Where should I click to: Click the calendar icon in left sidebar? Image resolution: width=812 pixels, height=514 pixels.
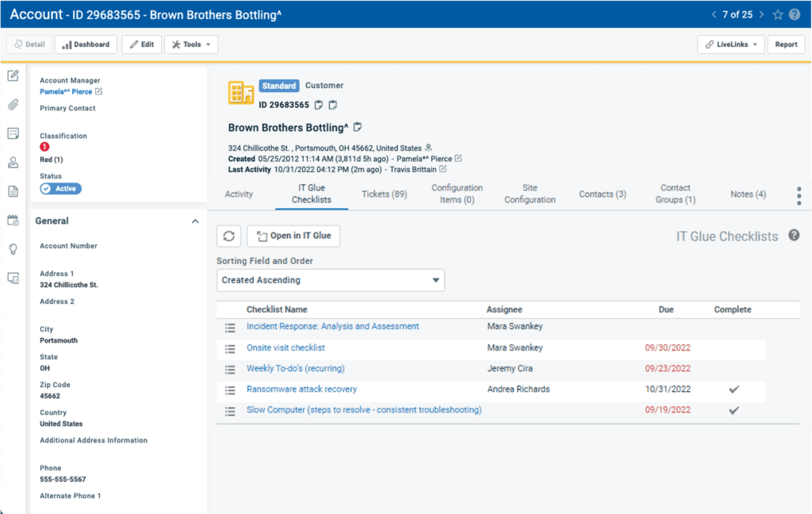[13, 221]
